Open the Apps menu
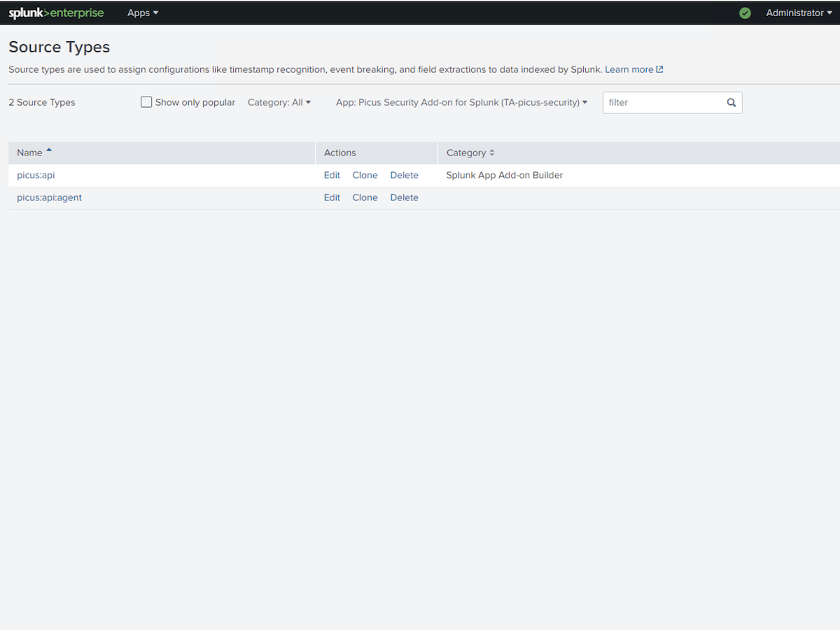Image resolution: width=840 pixels, height=630 pixels. (143, 13)
